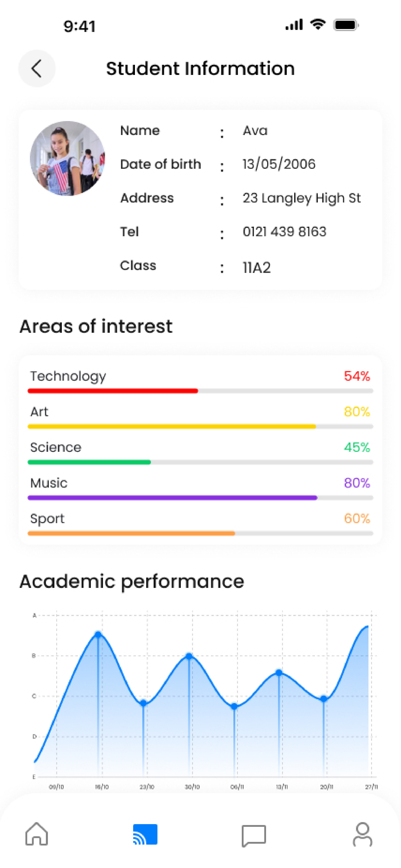Open the chat messages tab icon

point(254,835)
